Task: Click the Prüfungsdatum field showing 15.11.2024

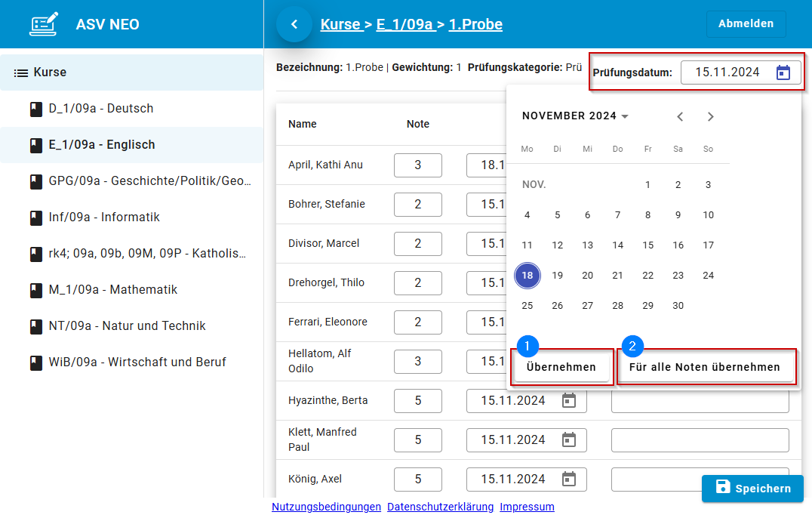Action: click(x=740, y=72)
